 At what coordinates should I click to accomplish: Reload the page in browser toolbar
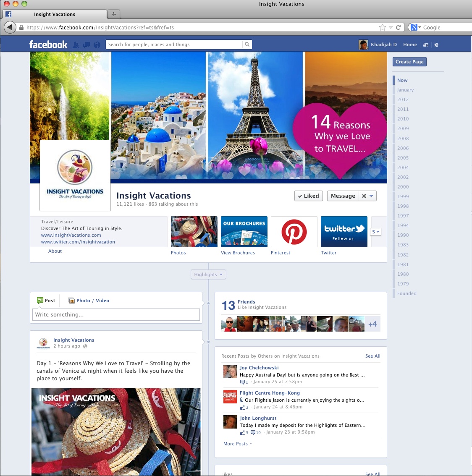[x=399, y=28]
